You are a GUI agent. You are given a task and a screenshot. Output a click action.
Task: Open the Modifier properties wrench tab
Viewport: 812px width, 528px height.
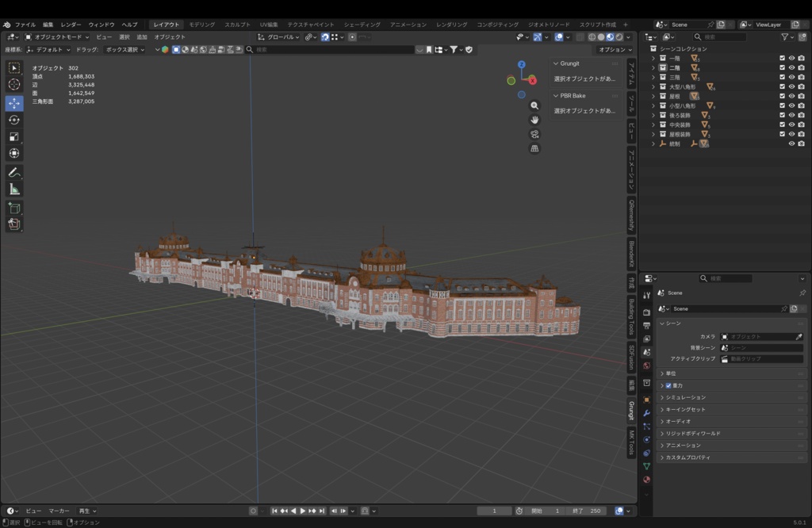point(646,413)
